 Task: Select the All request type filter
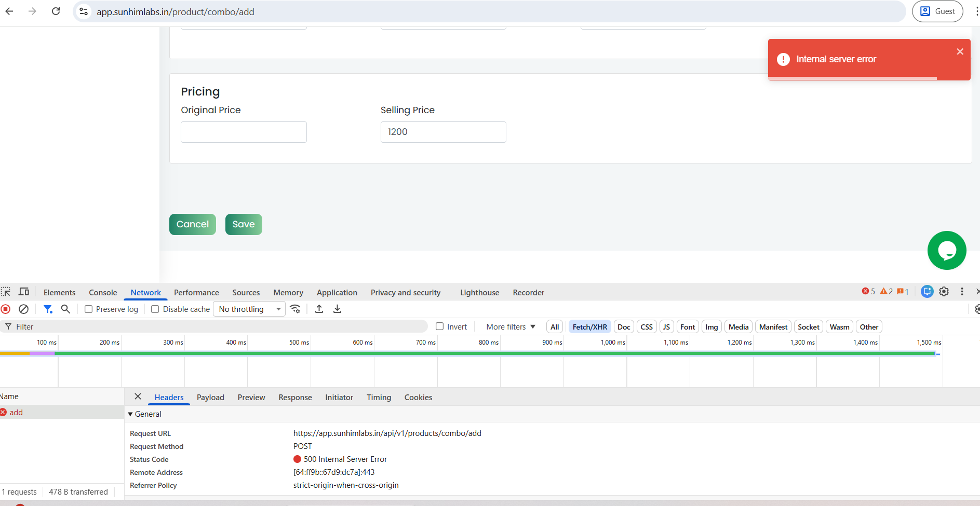coord(555,327)
